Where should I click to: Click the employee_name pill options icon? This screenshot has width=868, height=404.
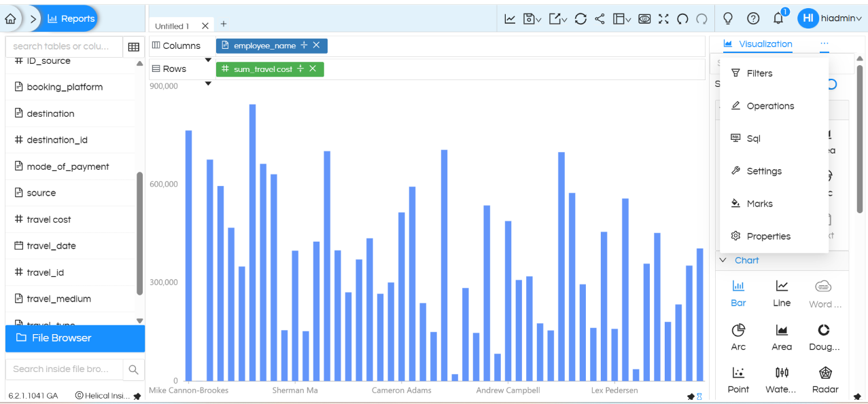pos(304,45)
